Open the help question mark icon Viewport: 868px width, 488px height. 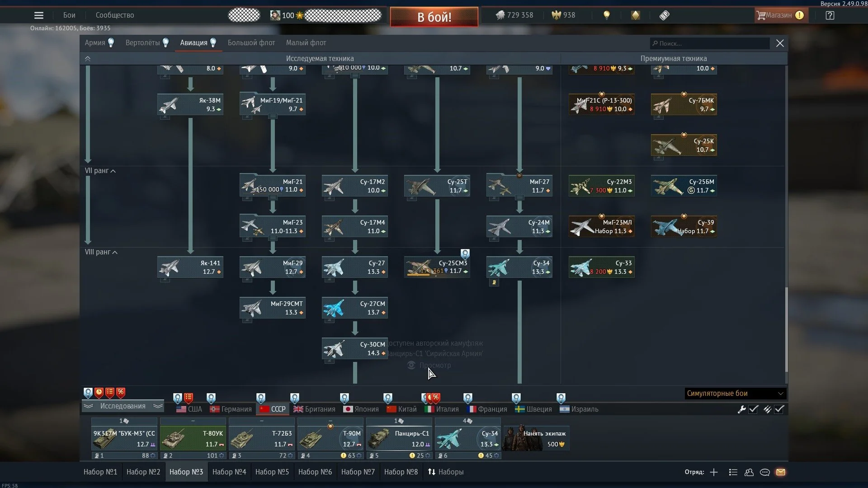(830, 15)
